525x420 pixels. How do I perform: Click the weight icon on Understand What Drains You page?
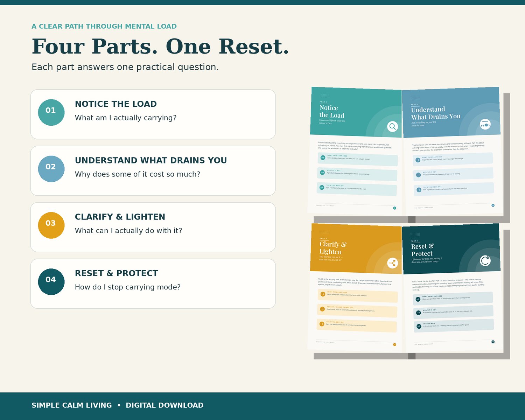click(x=485, y=124)
